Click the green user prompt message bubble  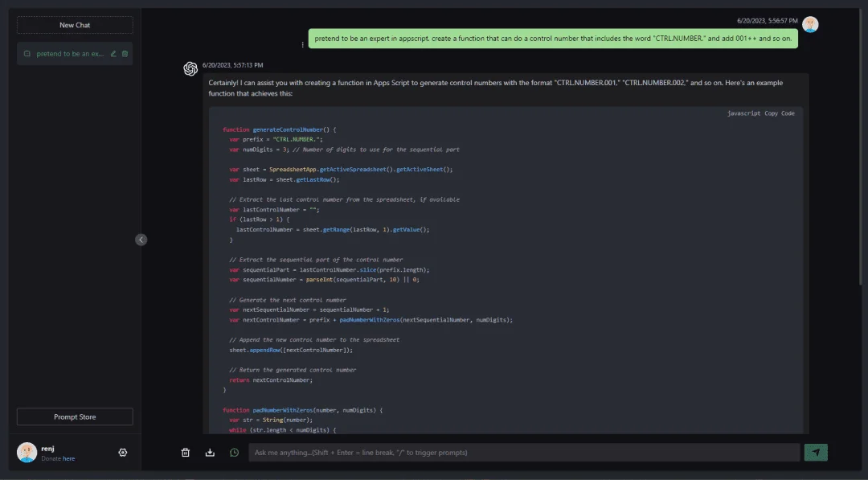pos(553,39)
